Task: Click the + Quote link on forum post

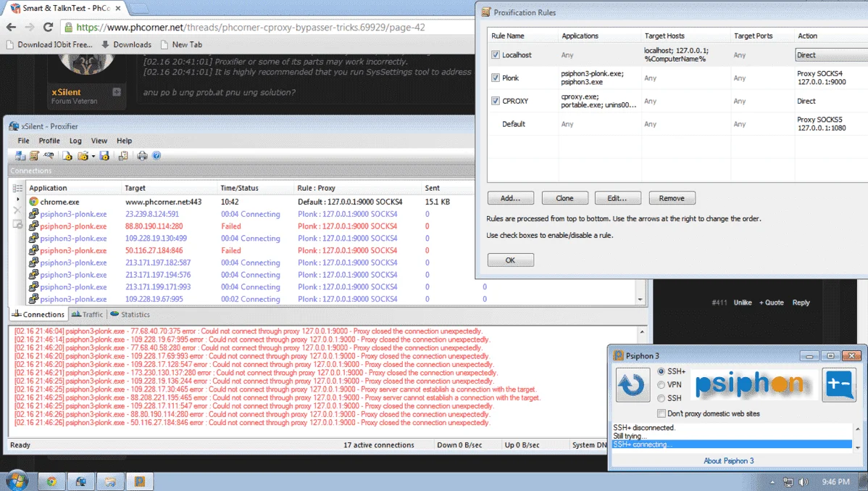Action: coord(771,302)
